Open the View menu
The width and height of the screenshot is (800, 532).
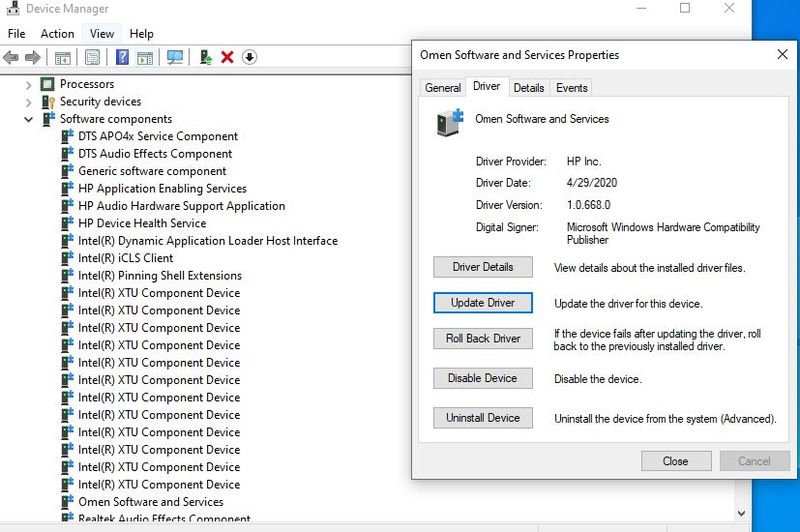click(102, 33)
